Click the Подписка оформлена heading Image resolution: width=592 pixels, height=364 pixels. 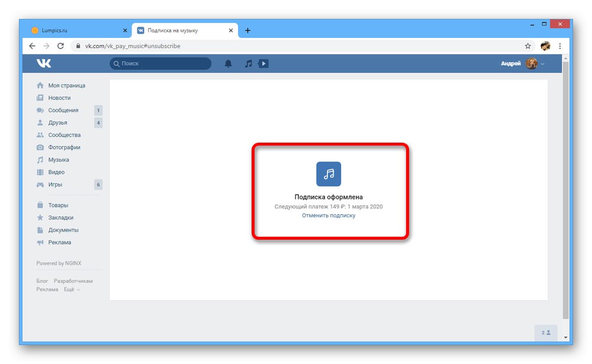(329, 197)
